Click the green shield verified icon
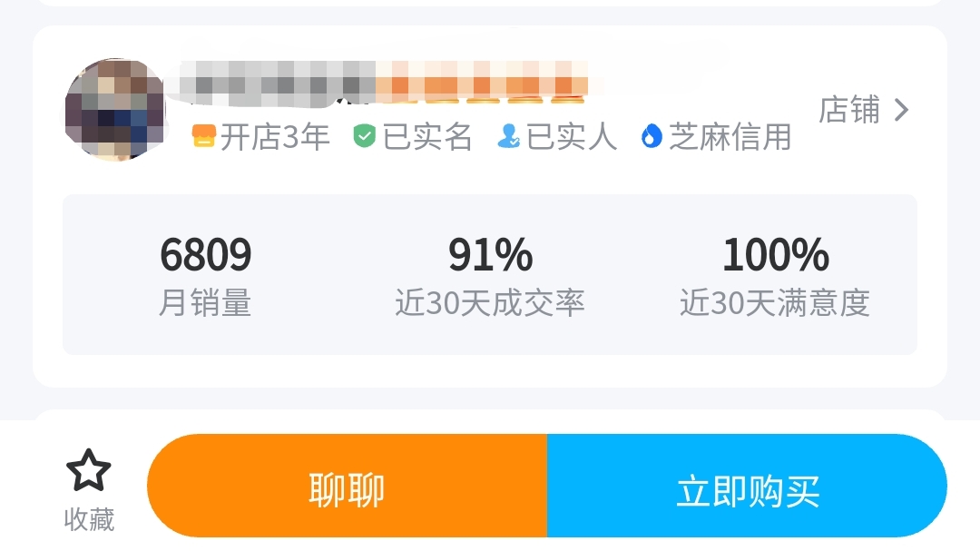Screen dimensions: 980x551 coord(365,136)
